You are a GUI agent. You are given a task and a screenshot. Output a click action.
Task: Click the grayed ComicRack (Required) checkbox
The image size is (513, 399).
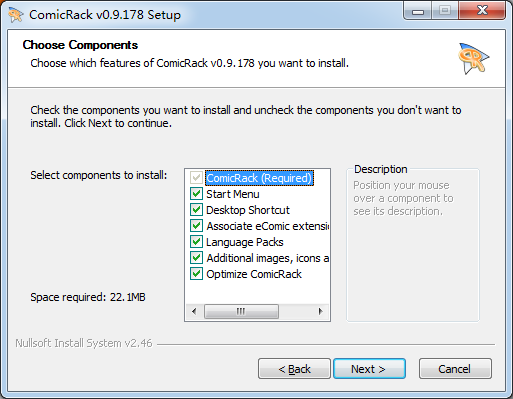[x=196, y=178]
